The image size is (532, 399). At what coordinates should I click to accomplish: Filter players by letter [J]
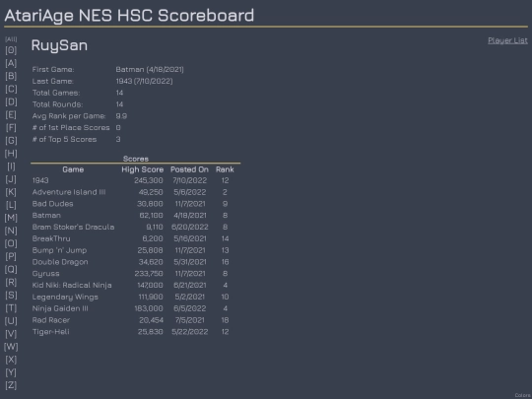[x=11, y=179]
